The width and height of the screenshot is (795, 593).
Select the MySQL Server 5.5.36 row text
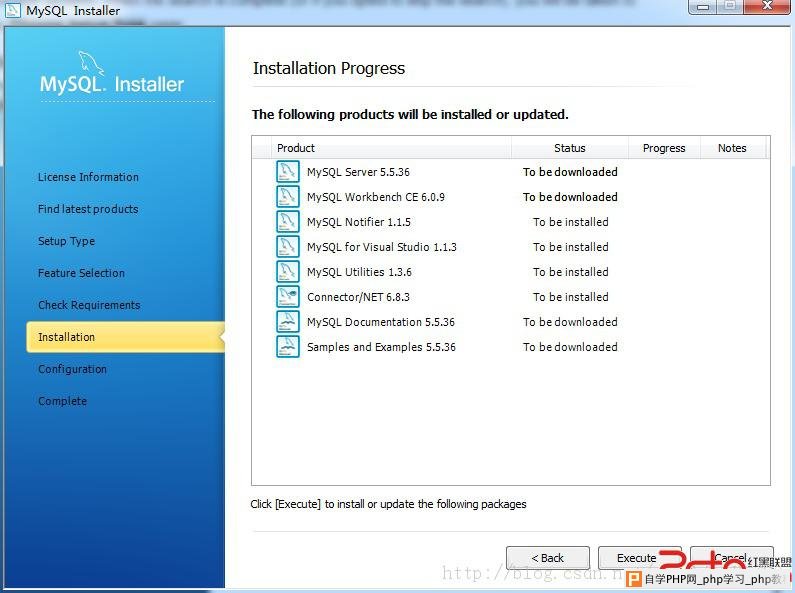click(x=358, y=172)
